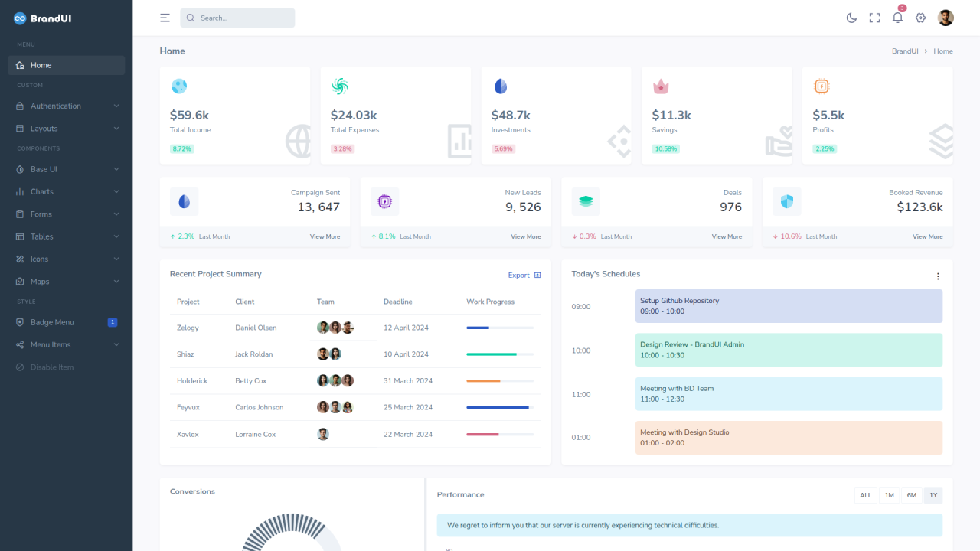Click the Menu Items share icon
The height and width of the screenshot is (551, 980).
[x=21, y=345]
